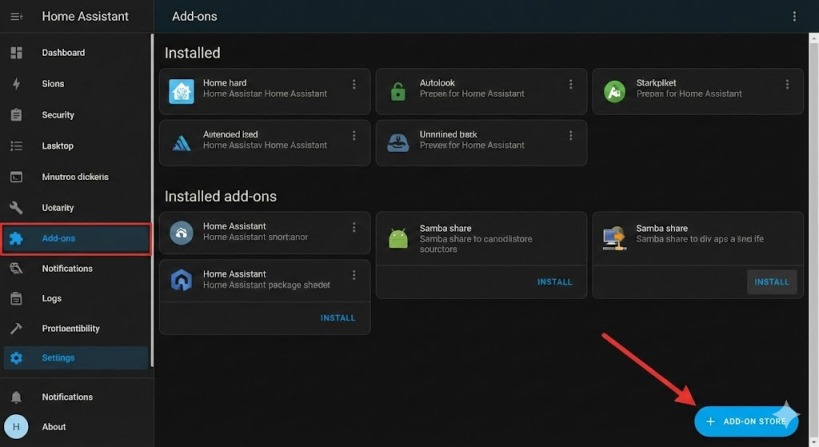This screenshot has height=447, width=819.
Task: Click the Notifications bell icon at bottom
Action: click(x=16, y=397)
